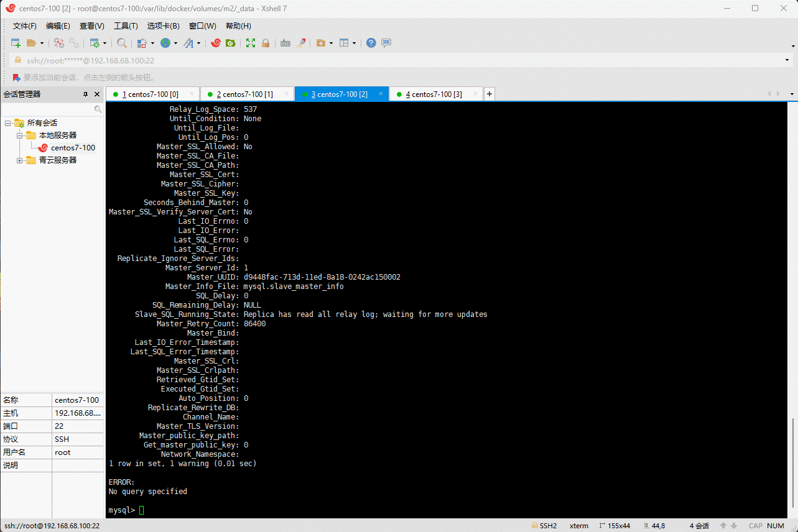This screenshot has width=798, height=532.
Task: Close tab 1 centos7-100 [0]
Action: pos(192,94)
